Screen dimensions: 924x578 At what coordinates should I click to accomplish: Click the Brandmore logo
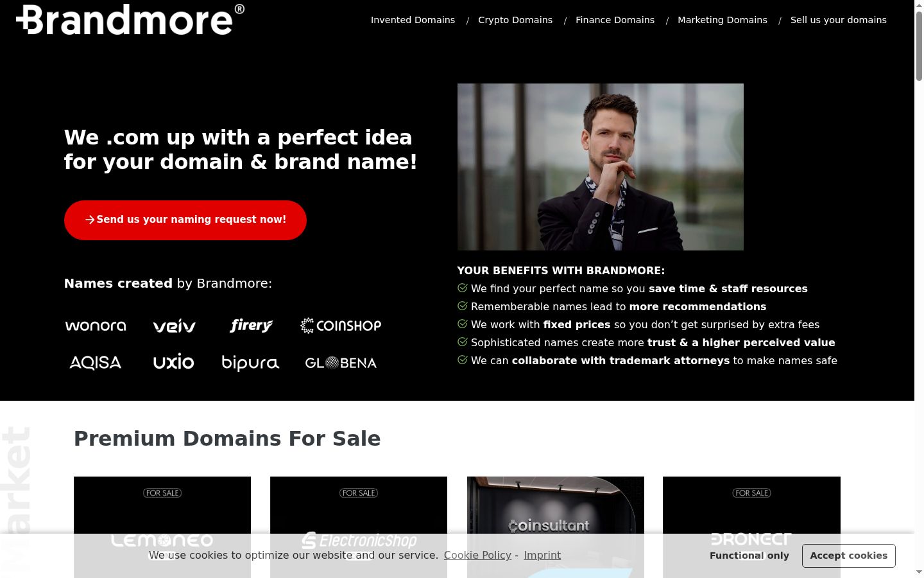(x=130, y=19)
